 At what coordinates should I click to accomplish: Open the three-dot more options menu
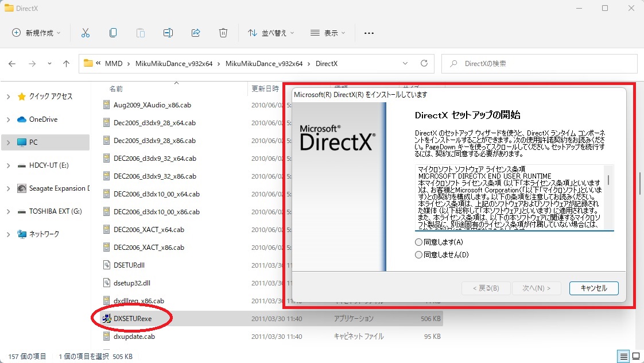tap(369, 33)
